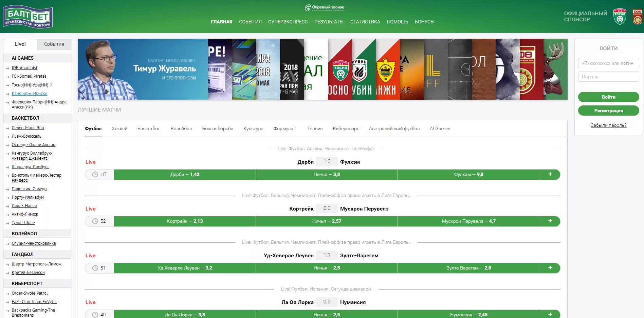Expand more bets for Дерби–Фулхэм with plus
The image size is (644, 318).
550,174
